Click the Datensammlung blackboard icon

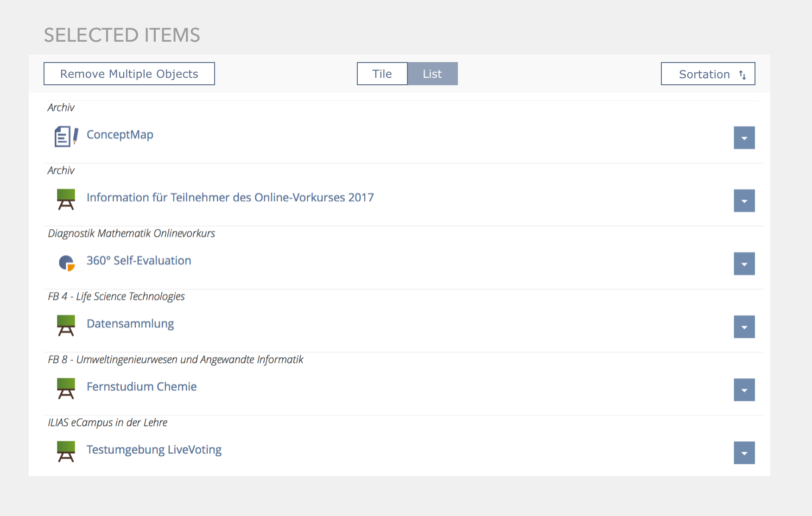[66, 326]
